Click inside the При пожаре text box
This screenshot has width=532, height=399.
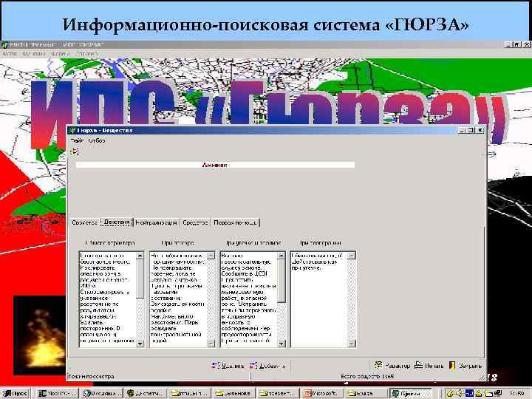tap(178, 299)
